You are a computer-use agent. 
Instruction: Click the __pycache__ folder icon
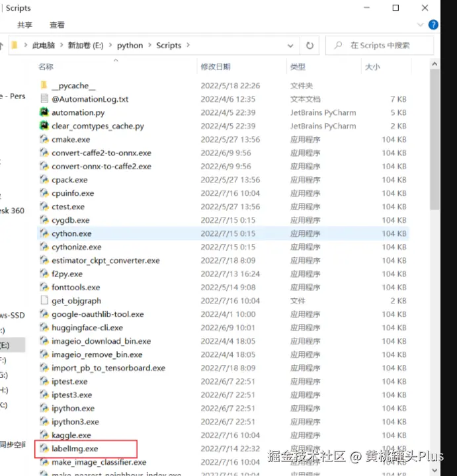pos(44,85)
